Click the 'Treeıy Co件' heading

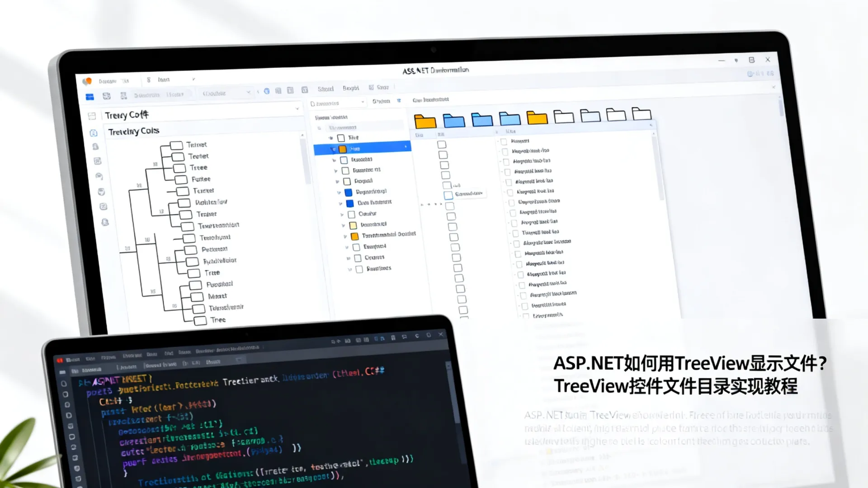pos(127,115)
